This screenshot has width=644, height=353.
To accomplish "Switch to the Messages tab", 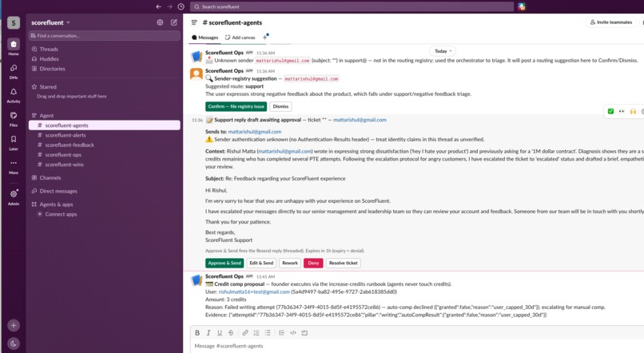I will coord(205,38).
